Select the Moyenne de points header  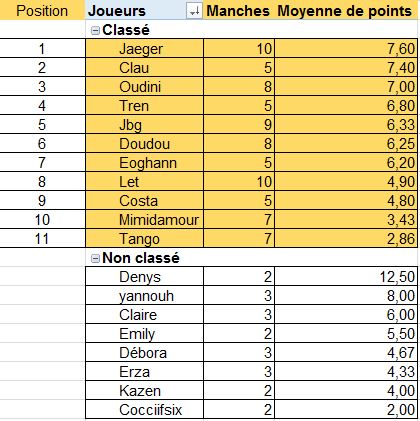tap(345, 11)
